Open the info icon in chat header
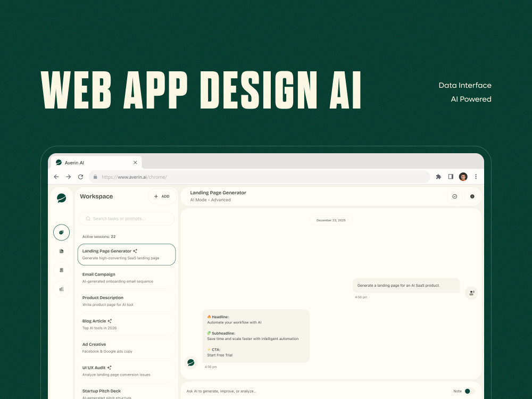The height and width of the screenshot is (399, 532). tap(472, 196)
